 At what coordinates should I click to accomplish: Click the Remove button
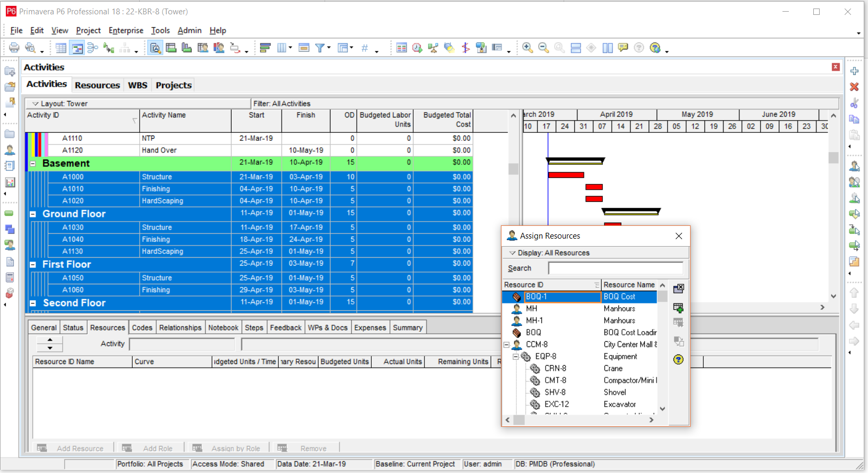[x=305, y=448]
